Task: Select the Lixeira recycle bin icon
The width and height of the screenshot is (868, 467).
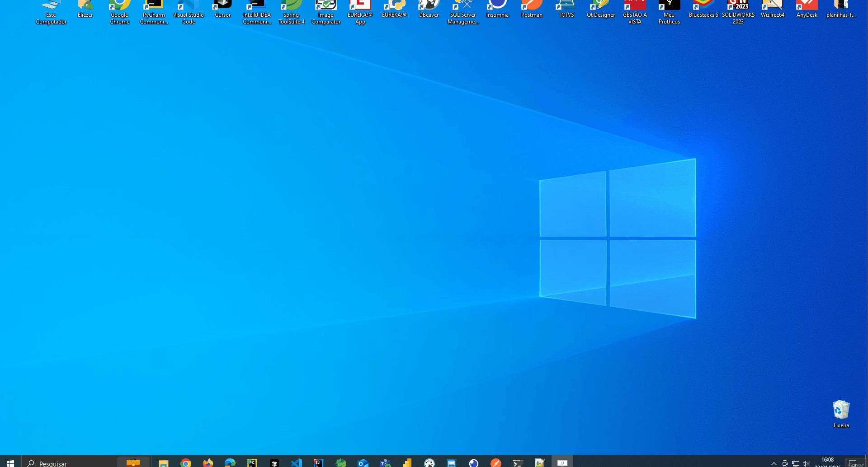Action: [841, 414]
